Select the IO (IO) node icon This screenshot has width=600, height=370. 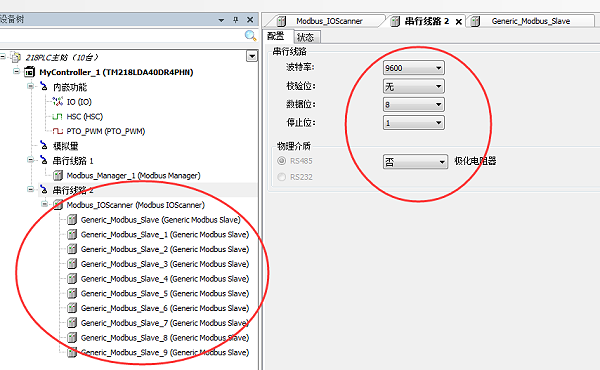point(57,101)
